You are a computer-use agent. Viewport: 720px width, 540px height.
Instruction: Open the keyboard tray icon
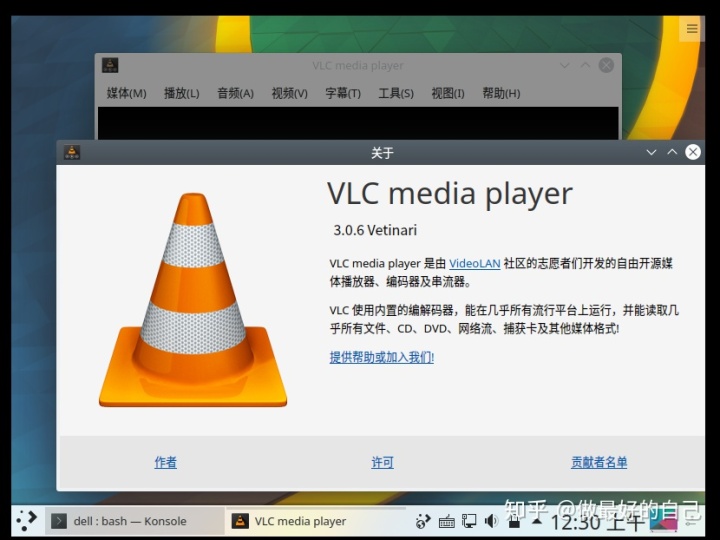coord(446,522)
